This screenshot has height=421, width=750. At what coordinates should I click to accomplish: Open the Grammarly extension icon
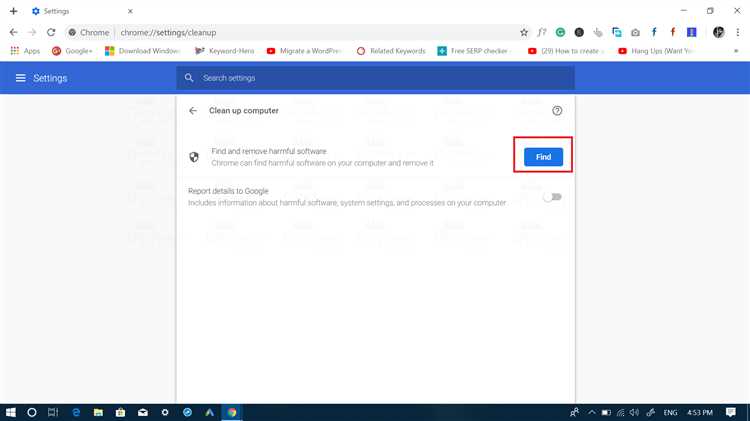(x=560, y=33)
